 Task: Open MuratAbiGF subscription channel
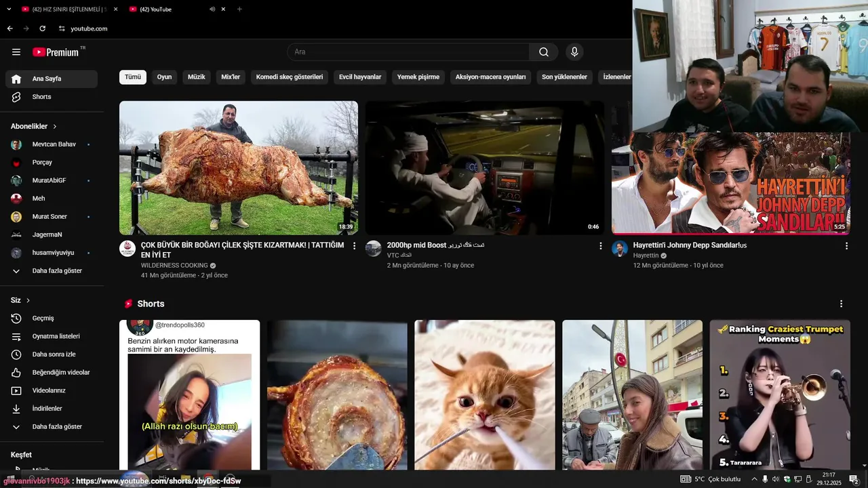click(x=52, y=180)
